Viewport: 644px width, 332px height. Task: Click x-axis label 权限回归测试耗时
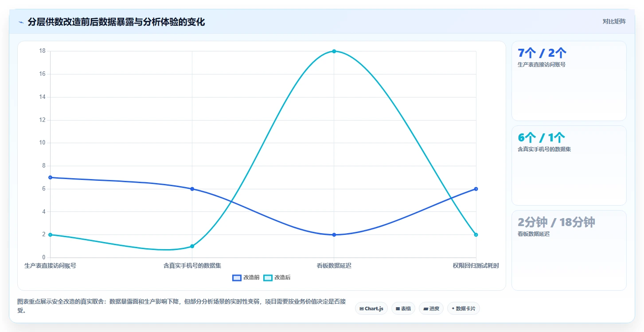(x=476, y=266)
